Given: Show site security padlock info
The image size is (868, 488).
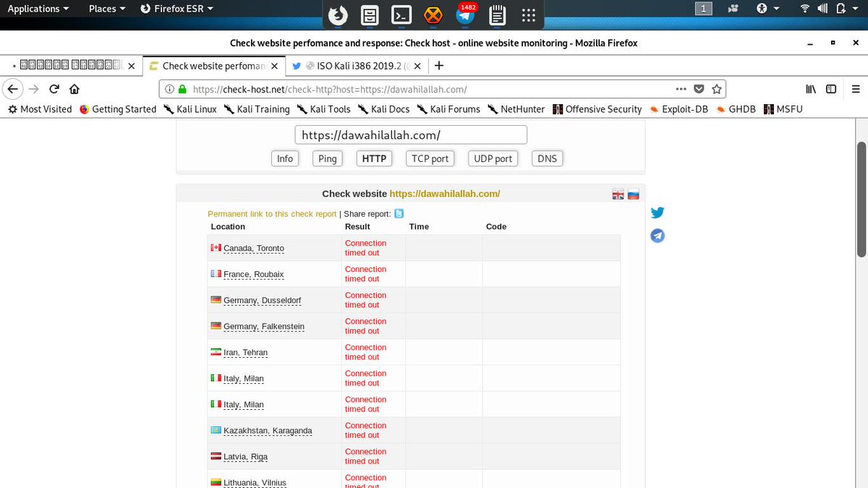Looking at the screenshot, I should (x=182, y=90).
